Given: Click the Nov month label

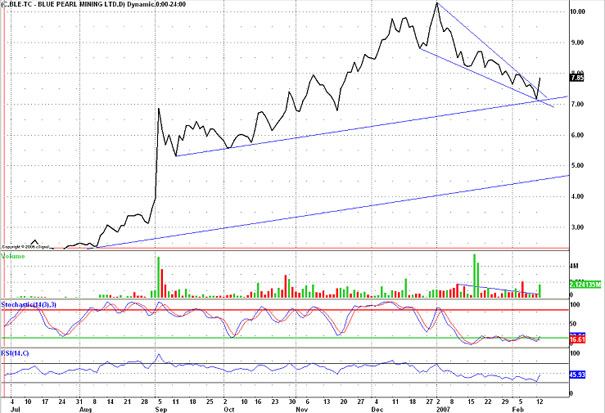Looking at the screenshot, I should (301, 409).
